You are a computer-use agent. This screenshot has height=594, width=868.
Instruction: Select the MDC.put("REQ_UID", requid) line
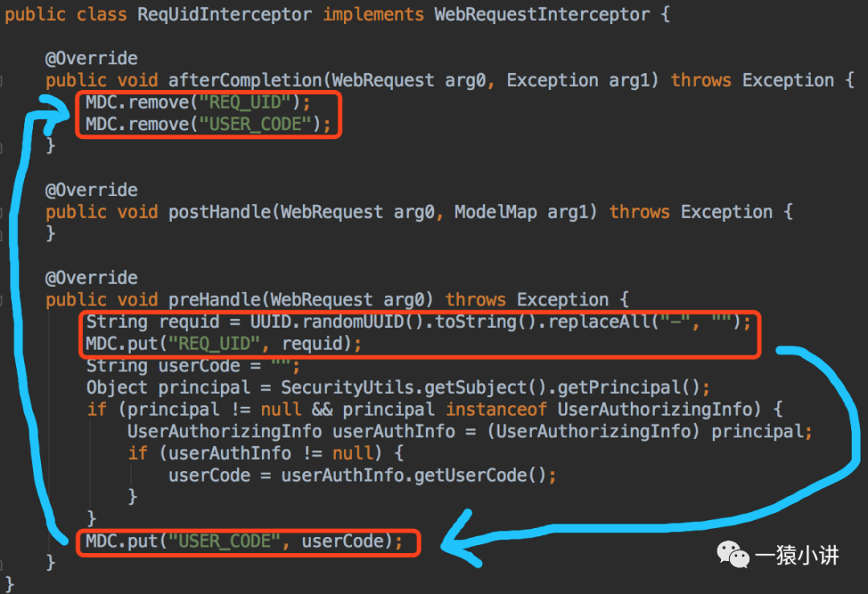[x=223, y=344]
